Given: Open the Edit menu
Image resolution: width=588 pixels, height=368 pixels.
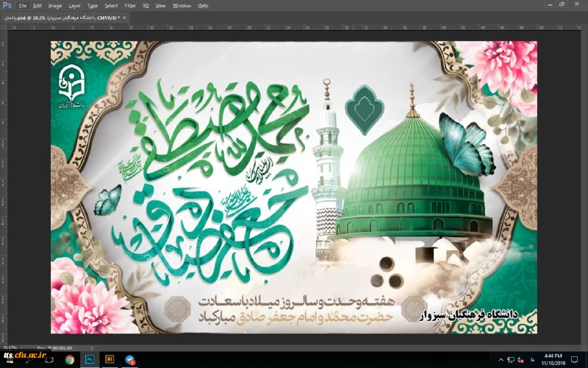Looking at the screenshot, I should point(37,5).
